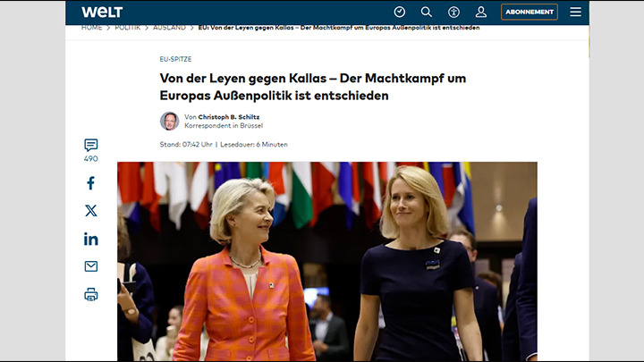
Task: Click the author's portrait thumbnail
Action: (x=169, y=121)
